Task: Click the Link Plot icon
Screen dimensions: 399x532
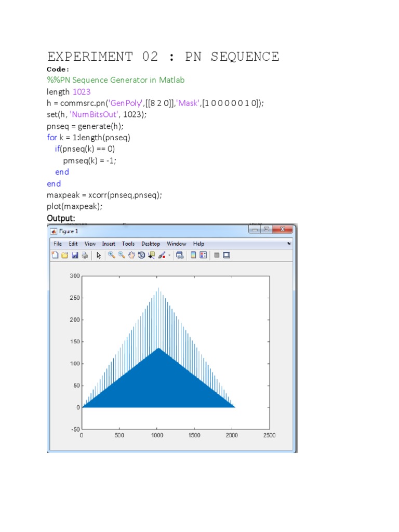Action: (x=180, y=255)
